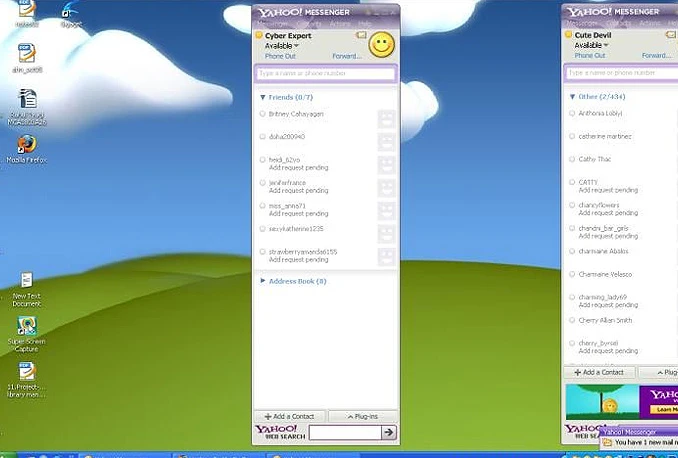Click avatar placeholder for heidi_62yo
The image size is (678, 458).
pos(386,165)
